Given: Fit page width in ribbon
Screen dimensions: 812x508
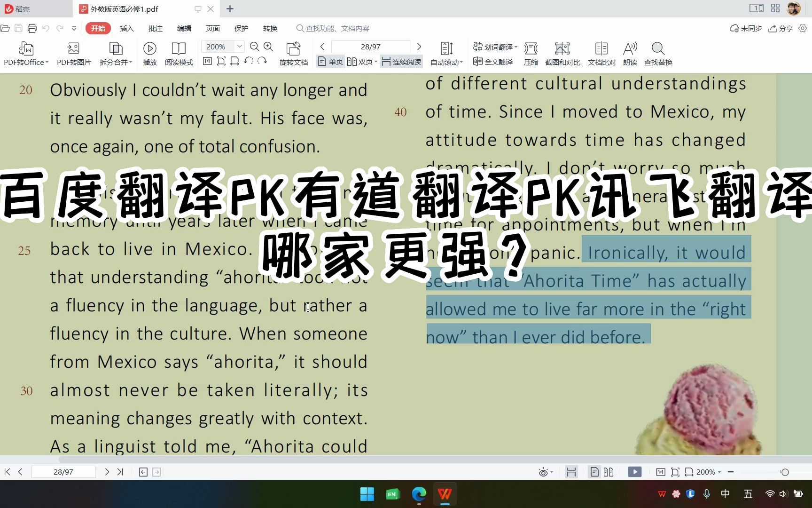Looking at the screenshot, I should click(x=234, y=61).
